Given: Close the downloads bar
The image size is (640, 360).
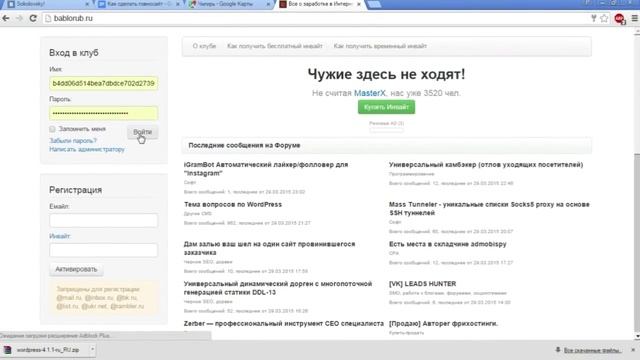Looking at the screenshot, I should [633, 350].
